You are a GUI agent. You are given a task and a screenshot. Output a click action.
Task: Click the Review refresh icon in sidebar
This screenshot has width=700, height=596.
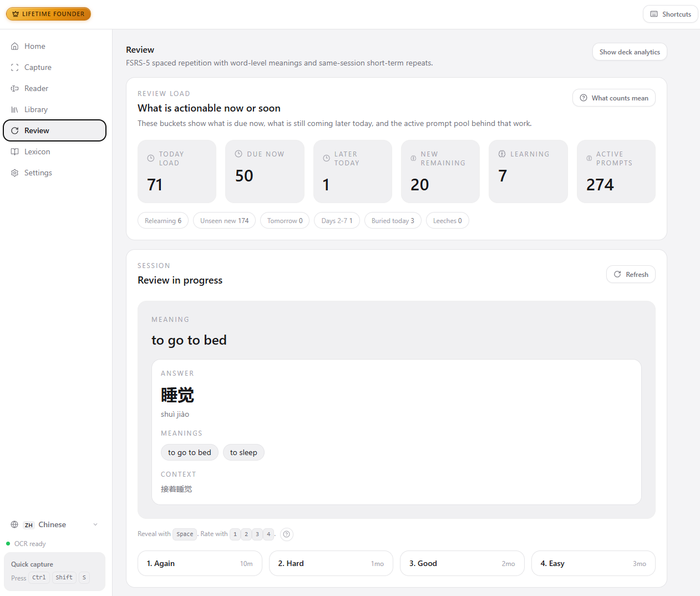pyautogui.click(x=15, y=130)
